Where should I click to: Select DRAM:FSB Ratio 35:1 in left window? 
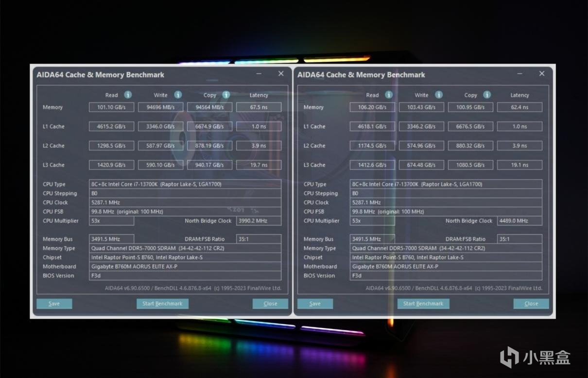pyautogui.click(x=259, y=239)
